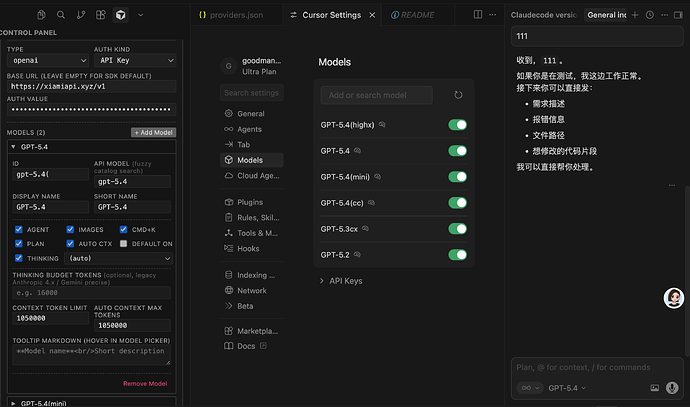The image size is (690, 407).
Task: Refresh the models list with reload icon
Action: point(458,95)
